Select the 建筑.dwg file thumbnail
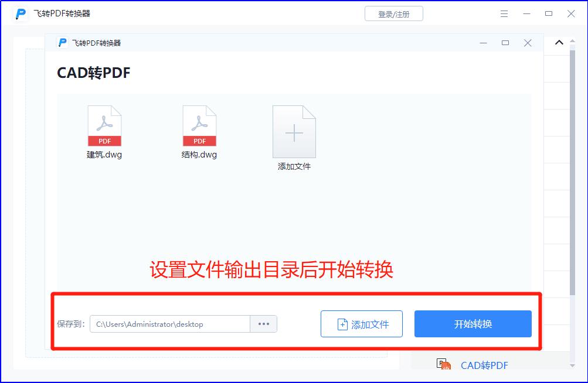This screenshot has width=588, height=383. (x=105, y=132)
